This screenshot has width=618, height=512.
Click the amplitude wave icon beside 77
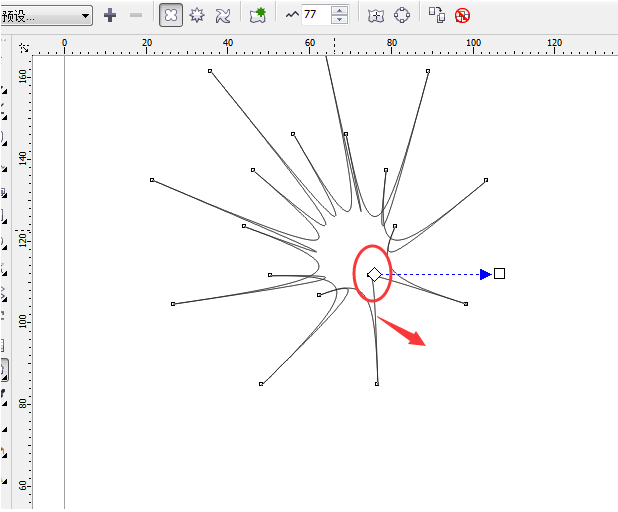tap(292, 15)
